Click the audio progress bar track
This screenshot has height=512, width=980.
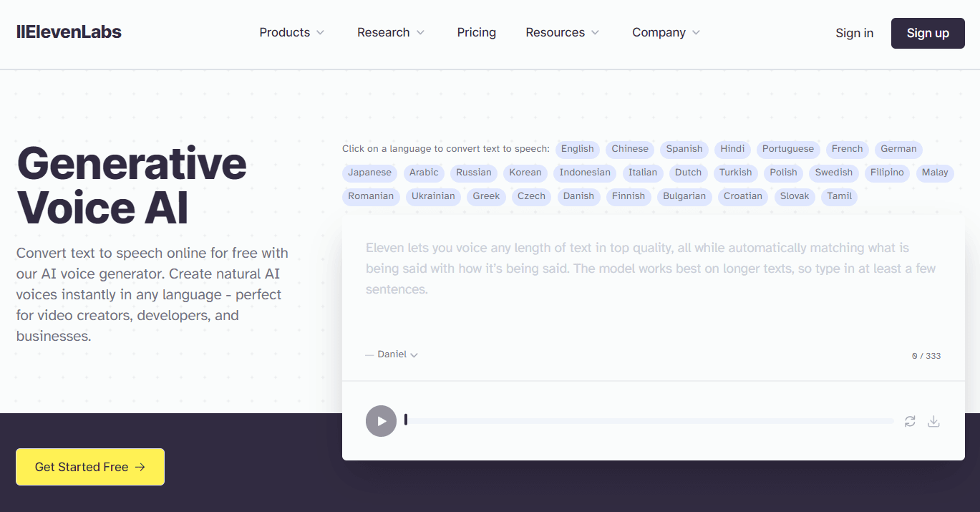click(x=649, y=421)
